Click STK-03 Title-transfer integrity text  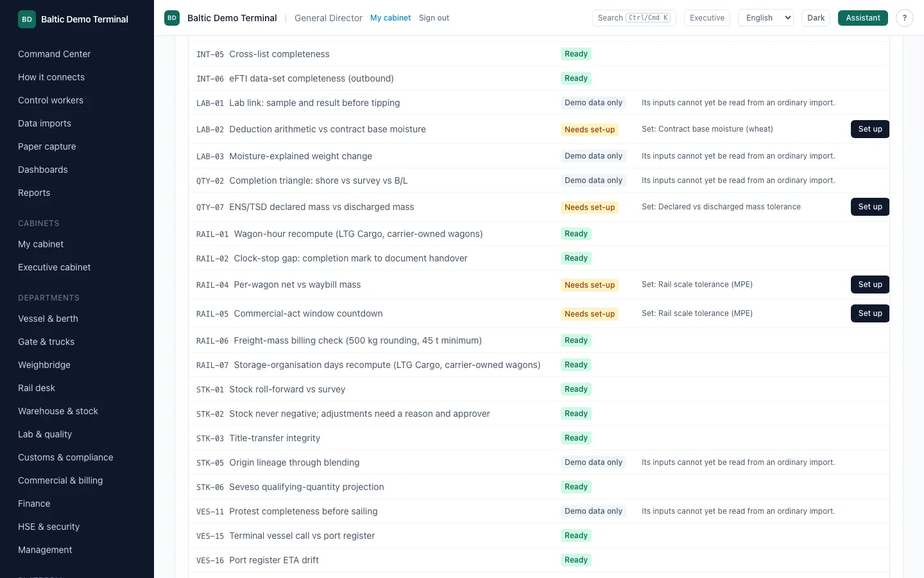click(275, 438)
